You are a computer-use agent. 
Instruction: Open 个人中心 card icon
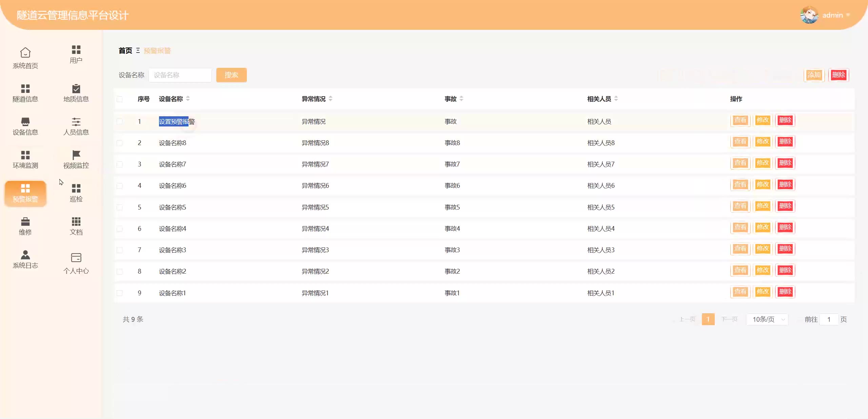coord(76,258)
